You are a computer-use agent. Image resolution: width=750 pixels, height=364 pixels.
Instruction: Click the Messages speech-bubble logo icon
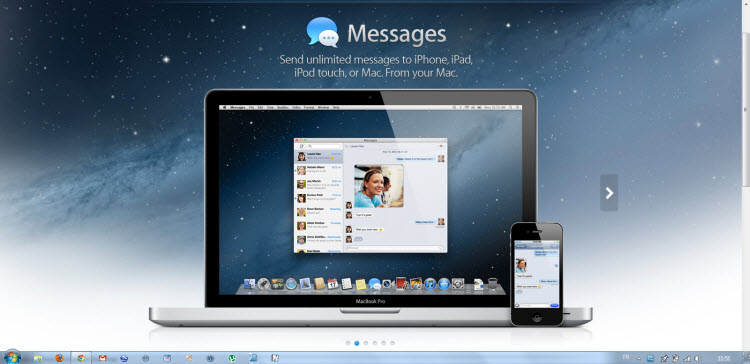pos(322,32)
